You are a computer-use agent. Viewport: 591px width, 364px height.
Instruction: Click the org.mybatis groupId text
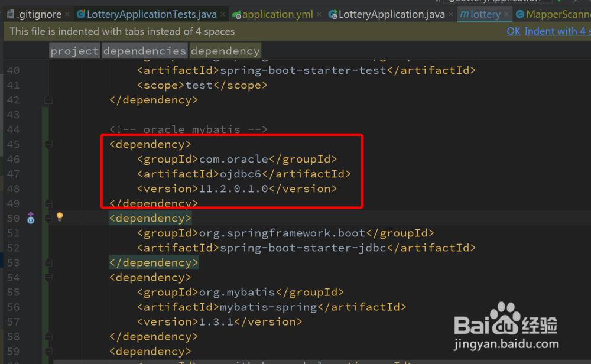[237, 292]
